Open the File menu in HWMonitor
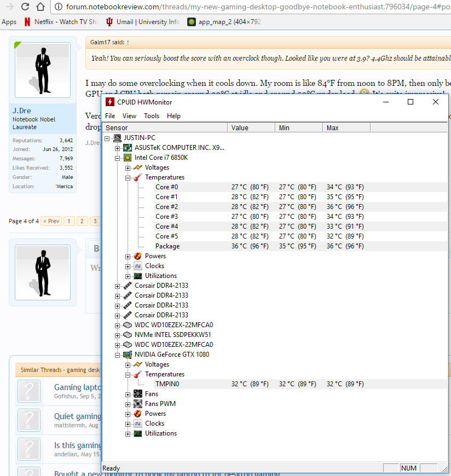451x476 pixels. pyautogui.click(x=110, y=116)
